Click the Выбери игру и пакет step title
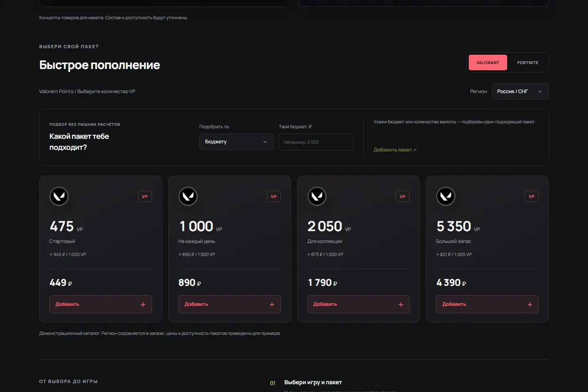This screenshot has height=392, width=588. 313,383
